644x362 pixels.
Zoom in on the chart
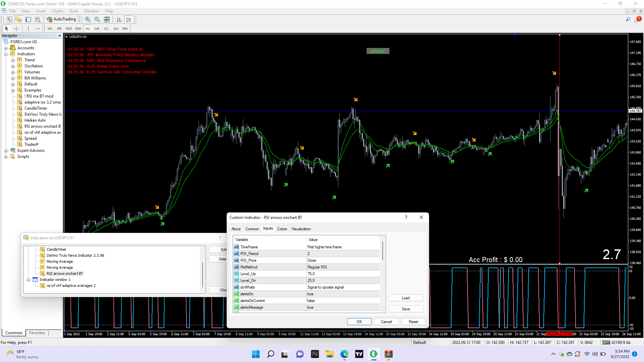(x=88, y=19)
